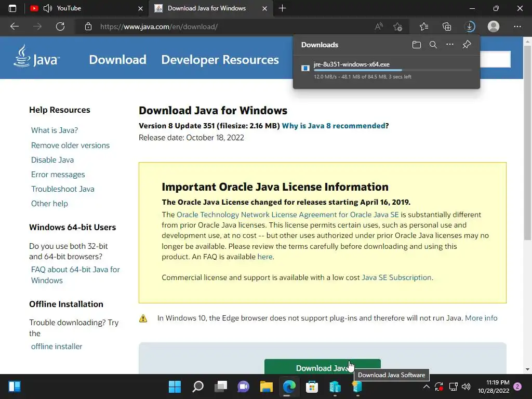This screenshot has height=399, width=532.
Task: Reload the Java download page
Action: (60, 26)
